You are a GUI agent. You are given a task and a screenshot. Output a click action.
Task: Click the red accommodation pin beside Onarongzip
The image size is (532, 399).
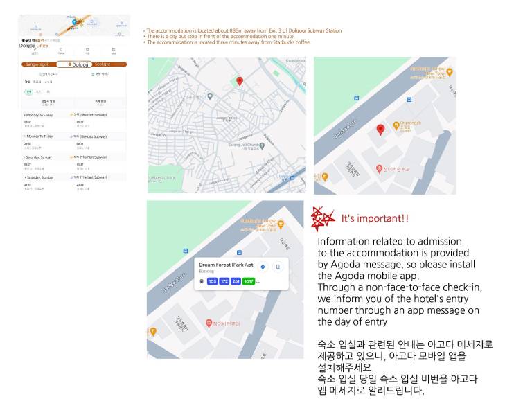(x=381, y=130)
